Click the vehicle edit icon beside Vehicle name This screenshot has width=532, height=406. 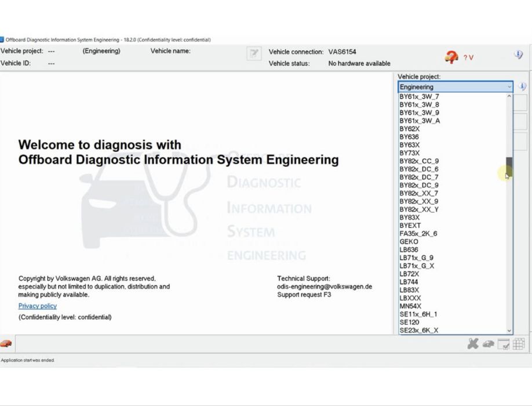254,53
